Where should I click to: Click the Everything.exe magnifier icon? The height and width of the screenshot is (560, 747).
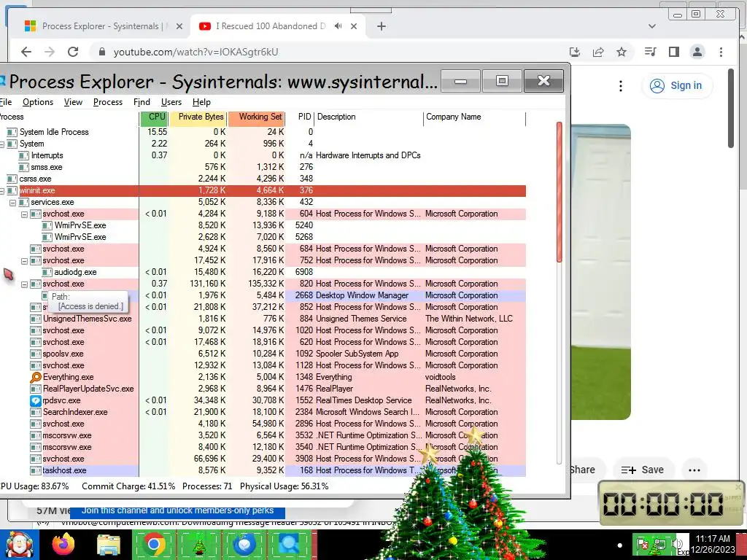click(x=36, y=377)
